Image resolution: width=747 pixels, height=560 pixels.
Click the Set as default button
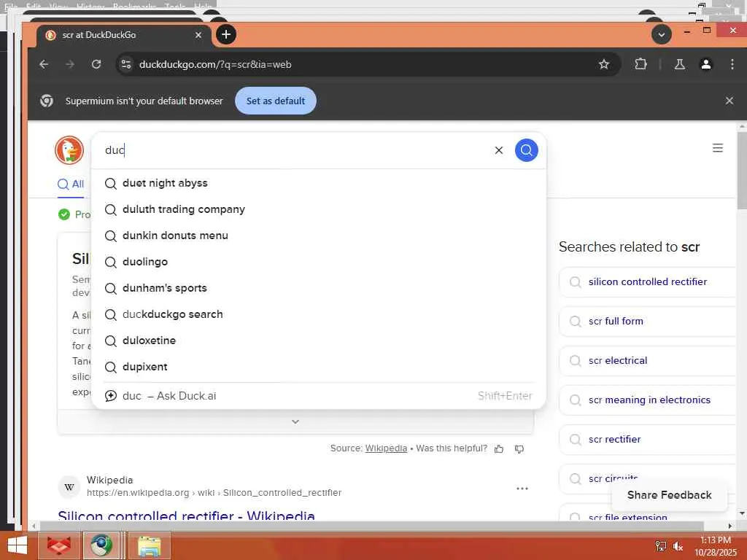275,101
